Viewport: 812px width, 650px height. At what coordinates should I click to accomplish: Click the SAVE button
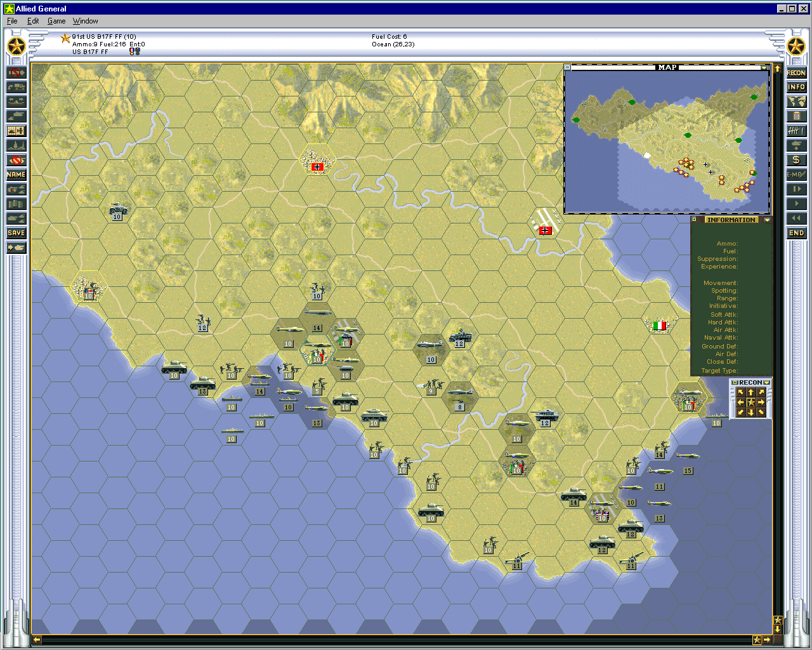16,233
